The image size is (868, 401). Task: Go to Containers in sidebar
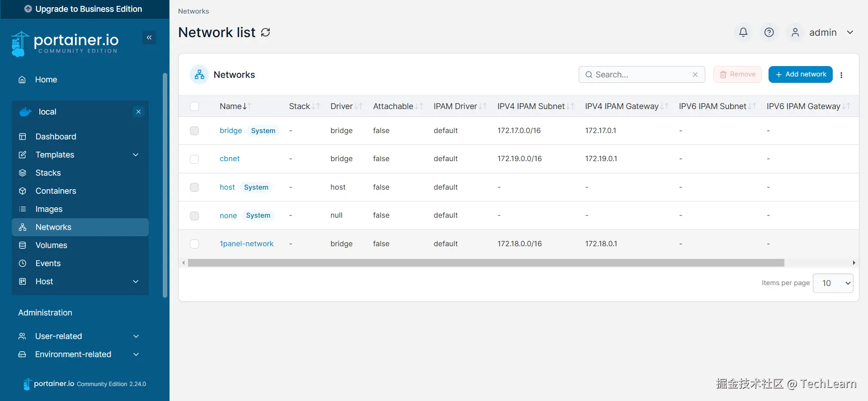click(x=56, y=191)
